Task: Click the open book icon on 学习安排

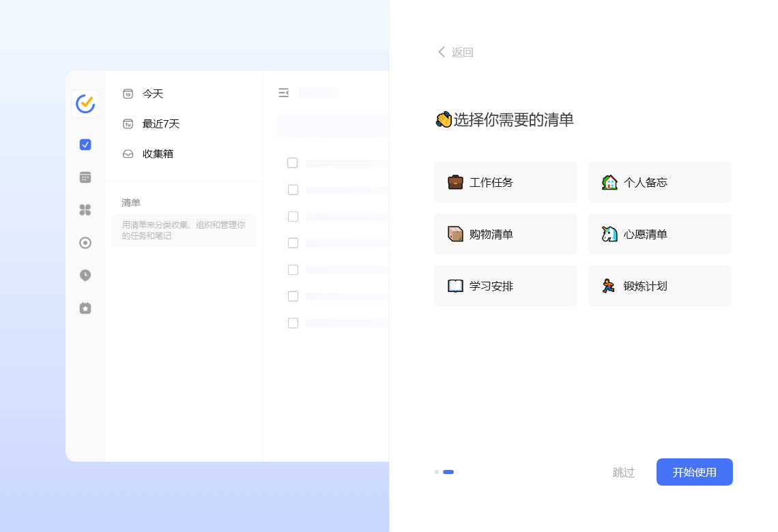Action: [x=455, y=286]
